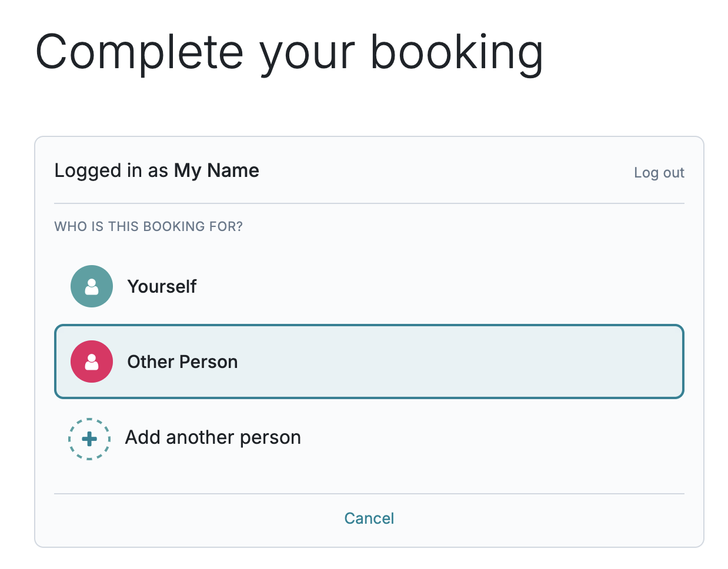This screenshot has width=728, height=569.
Task: Select the "Yourself" booking option label
Action: [x=162, y=286]
